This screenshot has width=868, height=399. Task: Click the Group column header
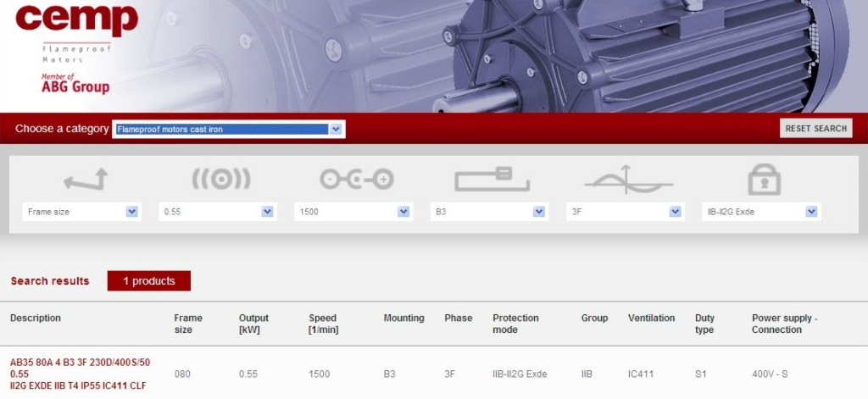pyautogui.click(x=594, y=318)
